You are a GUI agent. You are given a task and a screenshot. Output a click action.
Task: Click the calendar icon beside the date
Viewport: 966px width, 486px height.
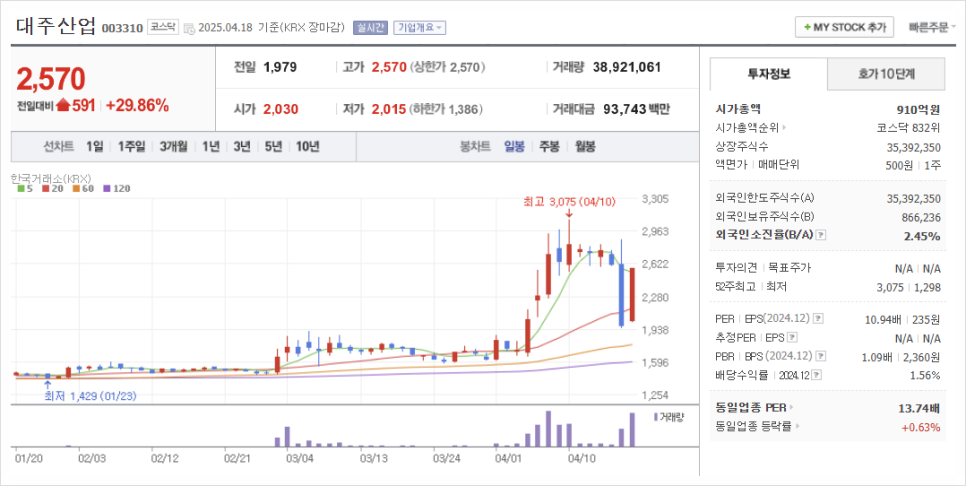[x=189, y=28]
